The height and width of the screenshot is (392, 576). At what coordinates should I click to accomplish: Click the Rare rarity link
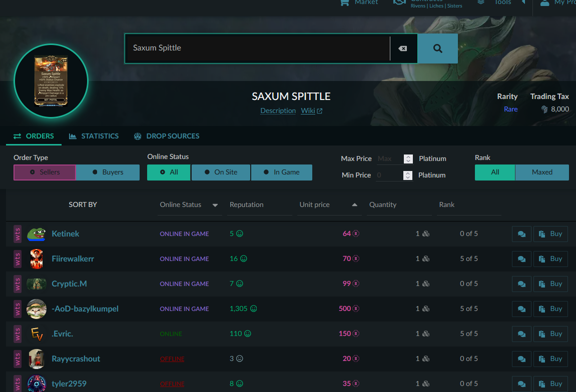(x=510, y=109)
